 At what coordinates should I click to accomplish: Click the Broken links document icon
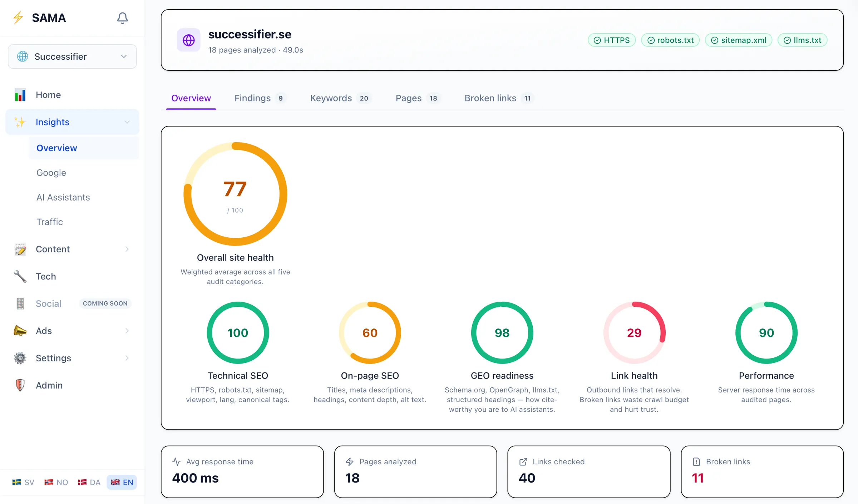click(x=696, y=461)
